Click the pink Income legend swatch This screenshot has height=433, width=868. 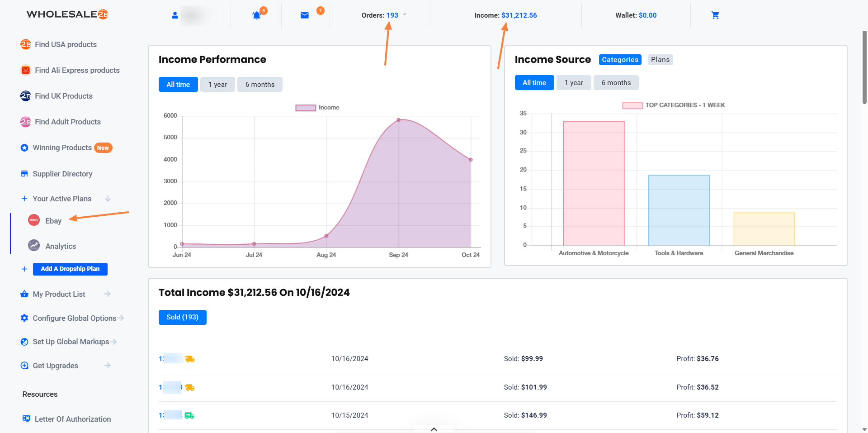(305, 107)
